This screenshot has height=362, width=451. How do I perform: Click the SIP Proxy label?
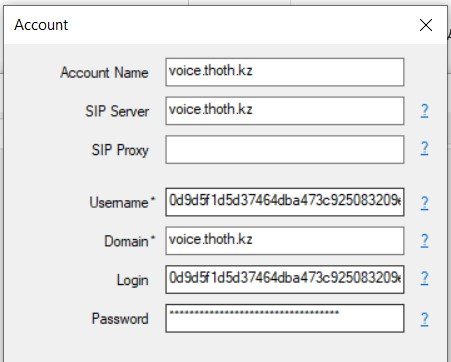click(120, 150)
